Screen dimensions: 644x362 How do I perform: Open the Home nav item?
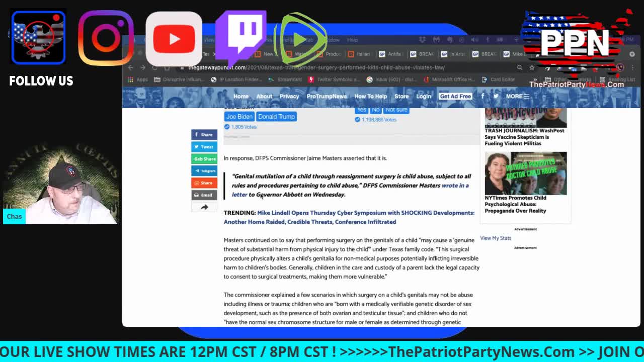pyautogui.click(x=241, y=97)
